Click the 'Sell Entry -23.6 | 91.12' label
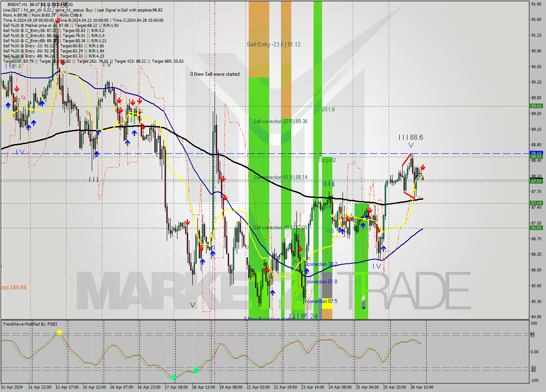Viewport: 546px width, 392px height. [x=273, y=44]
